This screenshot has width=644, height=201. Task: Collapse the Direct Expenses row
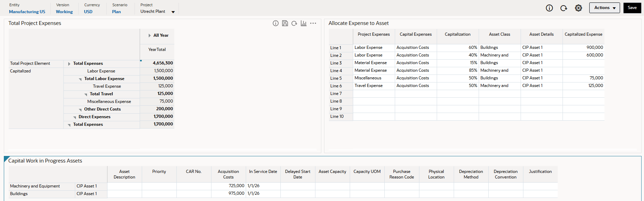pos(75,117)
